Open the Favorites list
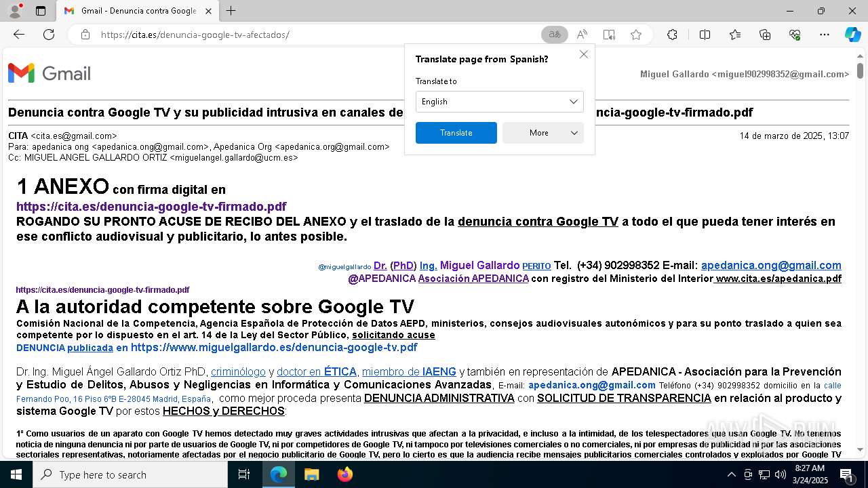The width and height of the screenshot is (868, 488). 735,35
